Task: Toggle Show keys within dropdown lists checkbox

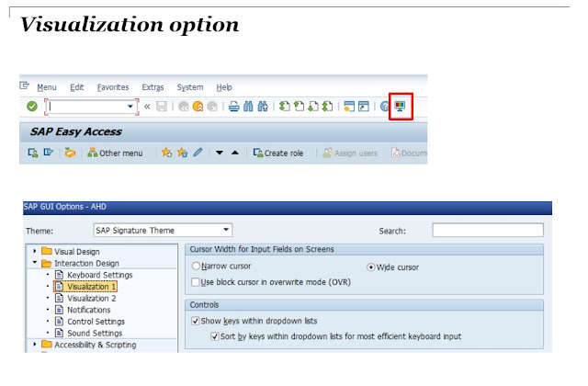Action: point(196,321)
